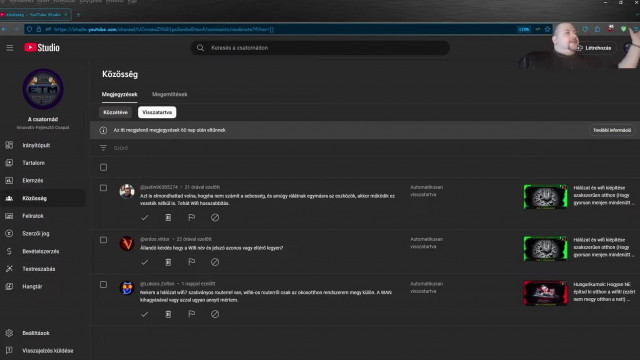Open the @justin96385274 username link
The image size is (640, 360).
[x=159, y=187]
